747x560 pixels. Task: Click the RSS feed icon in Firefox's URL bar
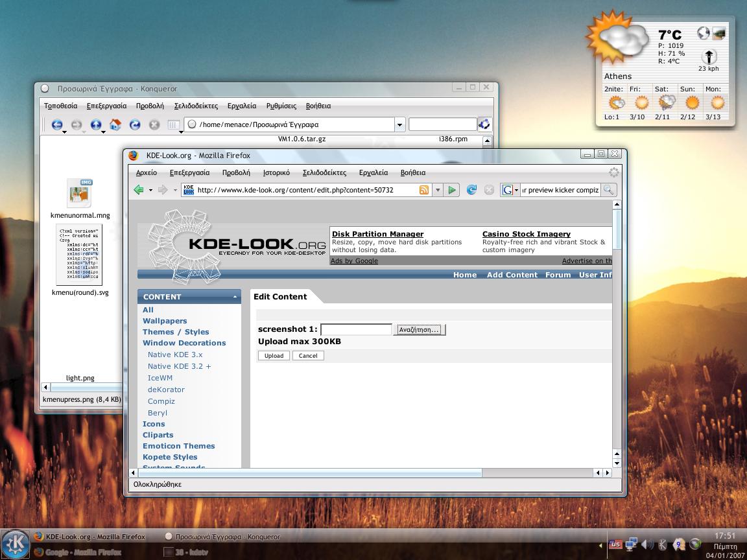423,190
